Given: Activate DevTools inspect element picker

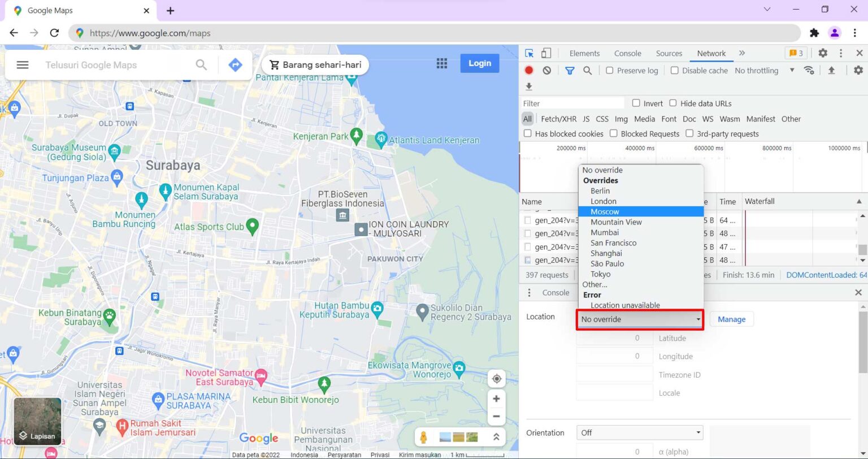Looking at the screenshot, I should (x=530, y=53).
